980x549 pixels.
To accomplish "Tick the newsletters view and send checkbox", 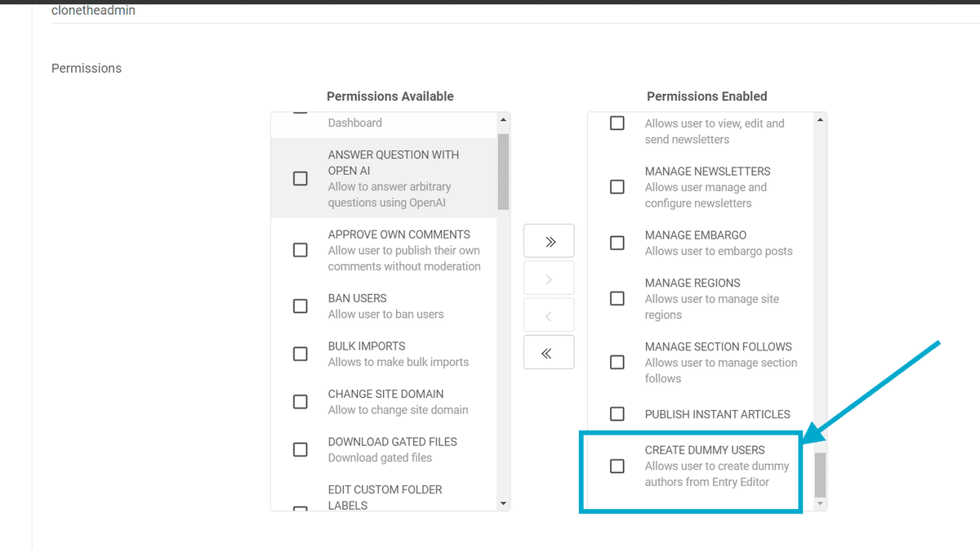I will click(x=617, y=123).
